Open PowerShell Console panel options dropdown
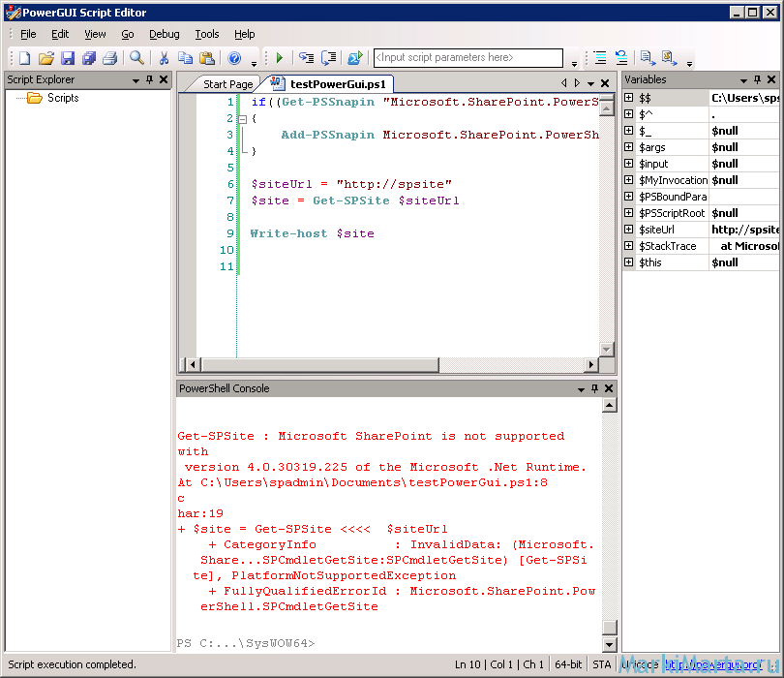 (x=581, y=389)
